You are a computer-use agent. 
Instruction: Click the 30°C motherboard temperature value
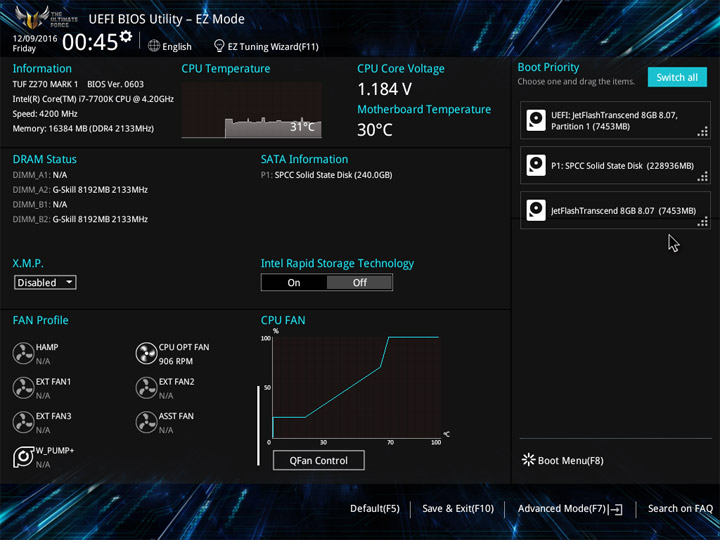tap(375, 130)
